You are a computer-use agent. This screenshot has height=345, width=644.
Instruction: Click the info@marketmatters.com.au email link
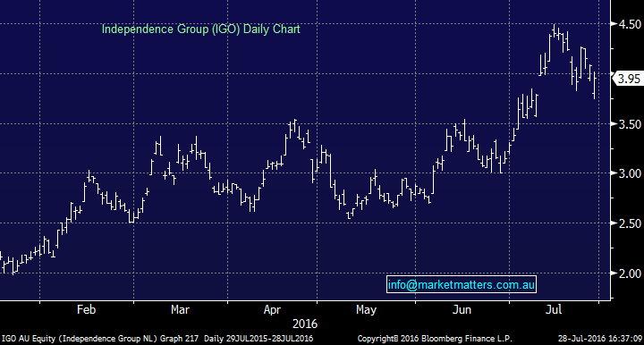(x=462, y=284)
